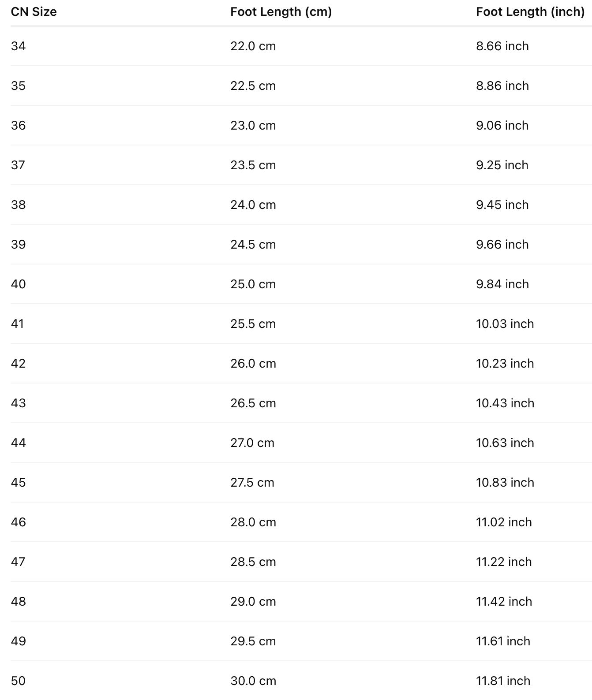Click CN size 46 cell
The image size is (592, 700).
point(19,522)
